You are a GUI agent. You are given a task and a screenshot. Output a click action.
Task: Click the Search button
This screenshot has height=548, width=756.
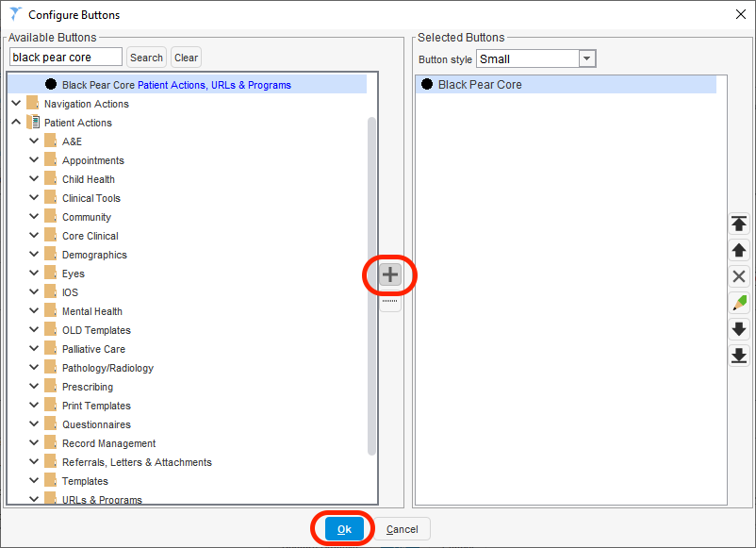tap(146, 58)
